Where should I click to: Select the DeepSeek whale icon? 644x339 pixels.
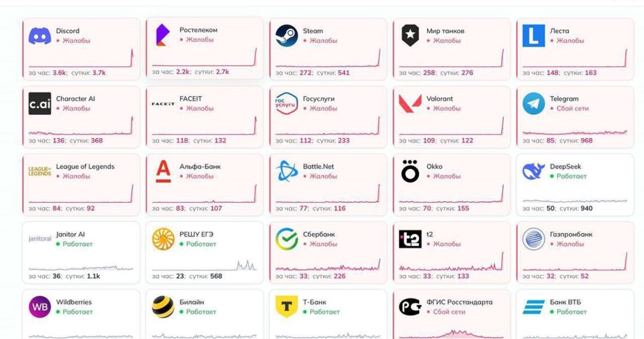click(533, 172)
